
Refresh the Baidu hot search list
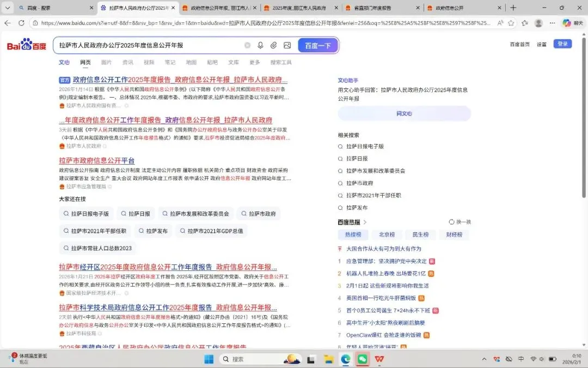coord(460,222)
